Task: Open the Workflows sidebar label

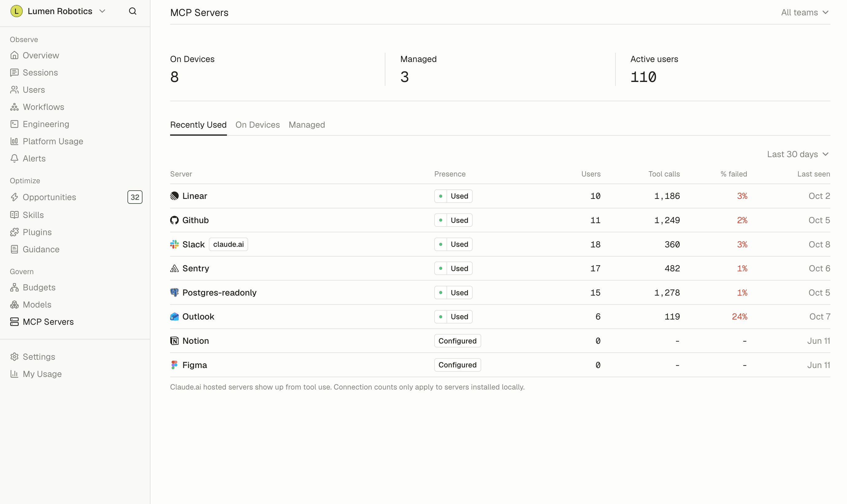Action: (44, 107)
